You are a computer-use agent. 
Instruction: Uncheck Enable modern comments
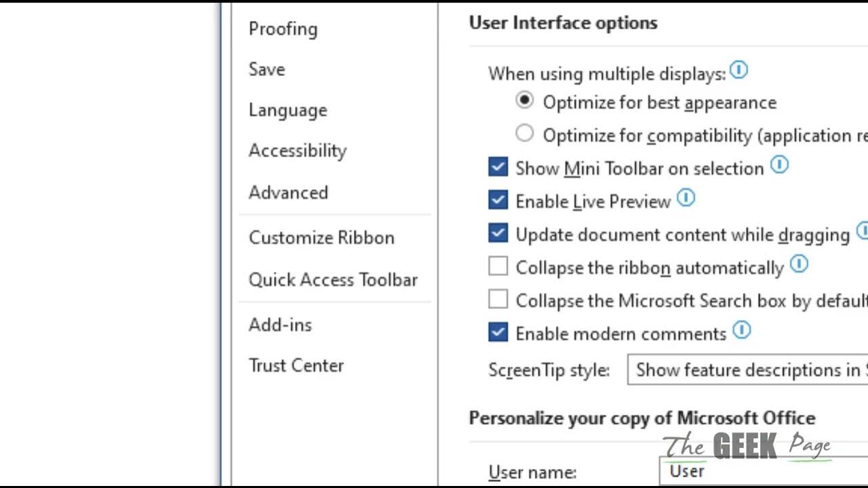498,333
